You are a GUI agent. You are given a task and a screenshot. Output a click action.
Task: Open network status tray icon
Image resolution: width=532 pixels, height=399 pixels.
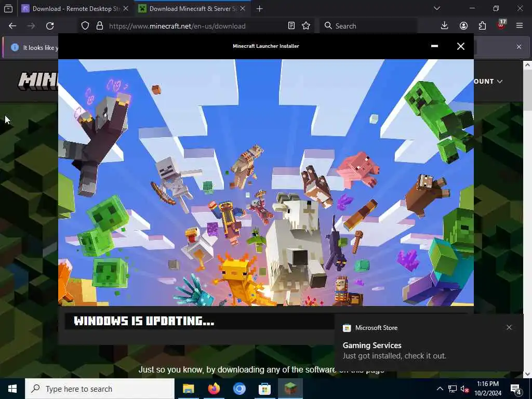[x=453, y=389]
